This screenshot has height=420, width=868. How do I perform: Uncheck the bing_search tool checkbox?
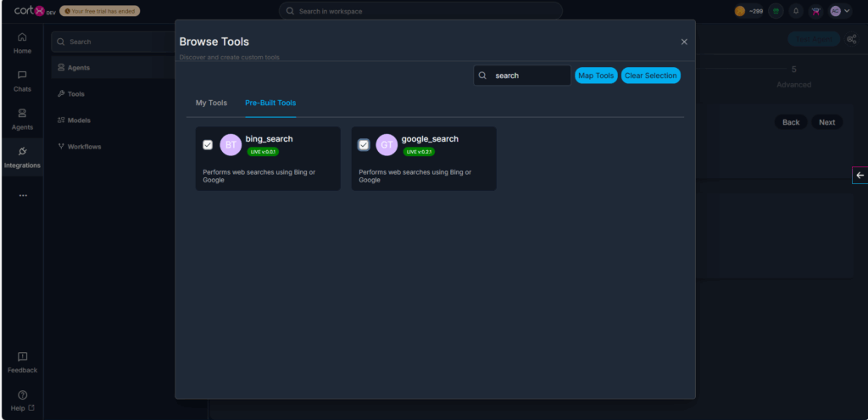tap(208, 145)
